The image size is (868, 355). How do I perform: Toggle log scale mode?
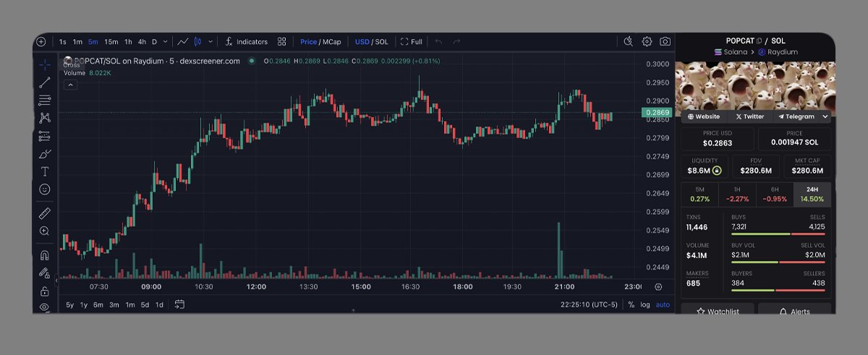[x=645, y=304]
